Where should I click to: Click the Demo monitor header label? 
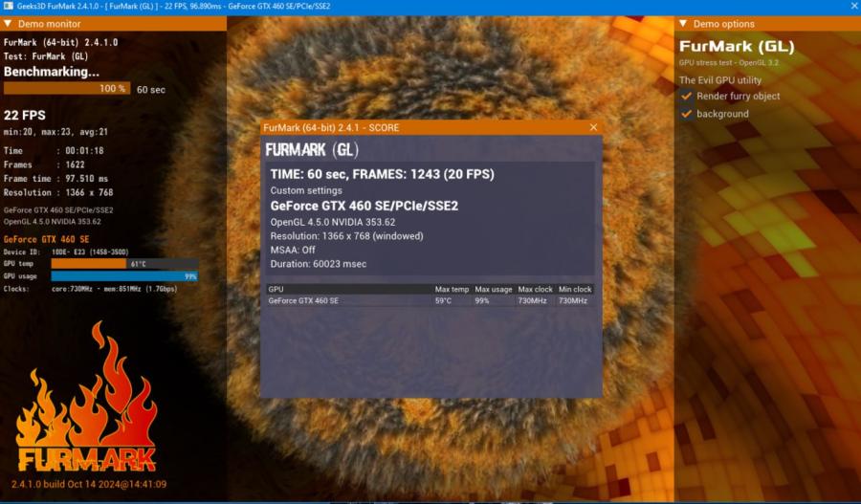point(50,24)
